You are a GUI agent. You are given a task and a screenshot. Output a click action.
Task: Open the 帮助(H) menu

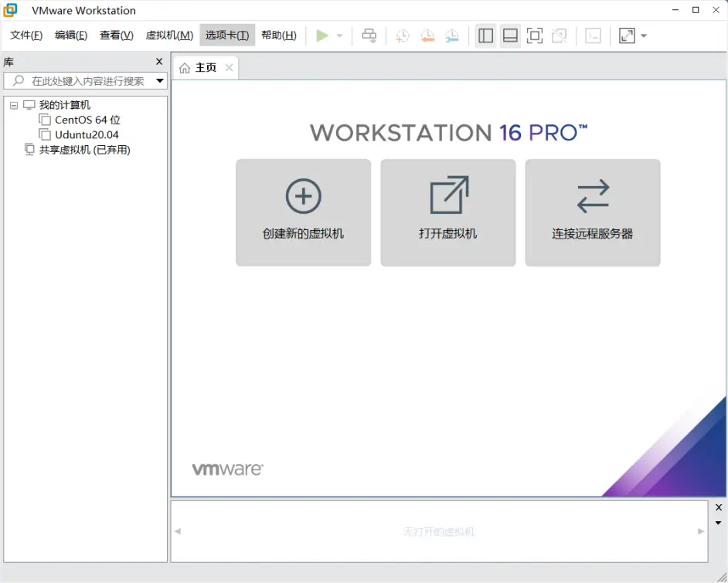coord(278,36)
